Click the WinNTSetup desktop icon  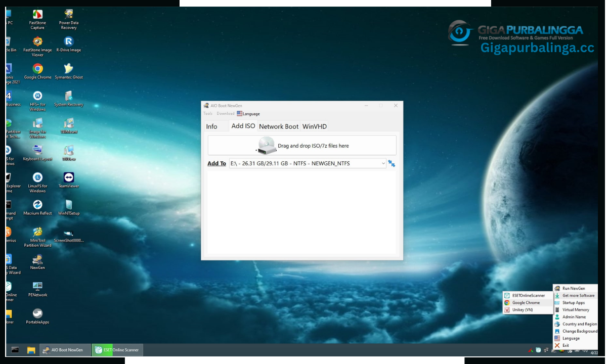69,208
